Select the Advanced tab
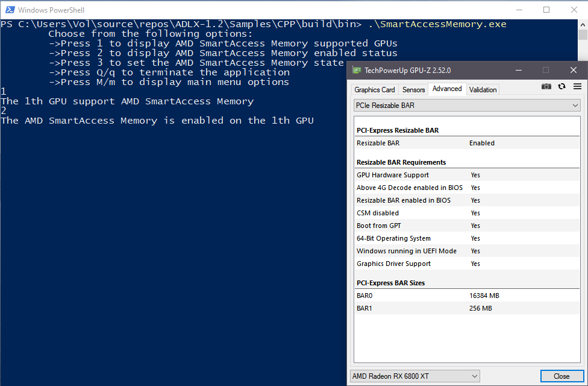This screenshot has width=588, height=386. point(447,89)
